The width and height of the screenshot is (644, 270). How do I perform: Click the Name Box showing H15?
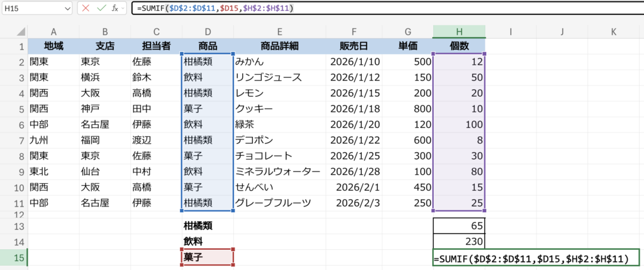pos(31,9)
